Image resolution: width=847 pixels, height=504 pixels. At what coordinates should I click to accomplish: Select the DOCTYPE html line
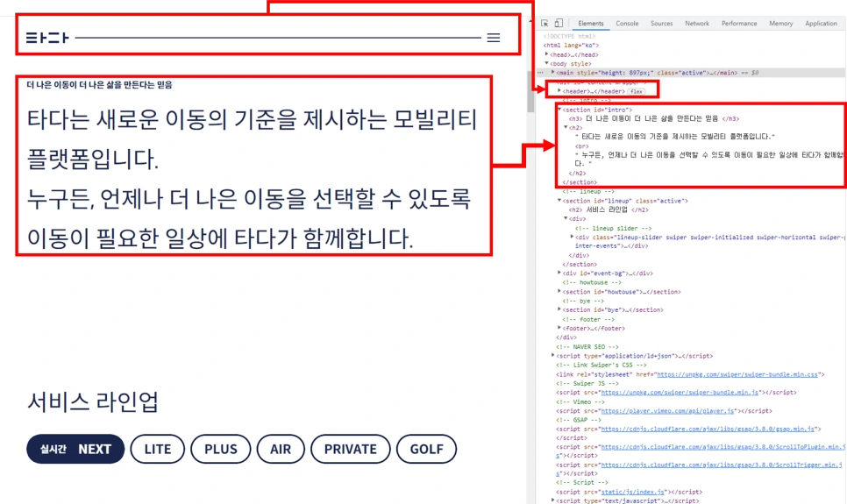[569, 36]
